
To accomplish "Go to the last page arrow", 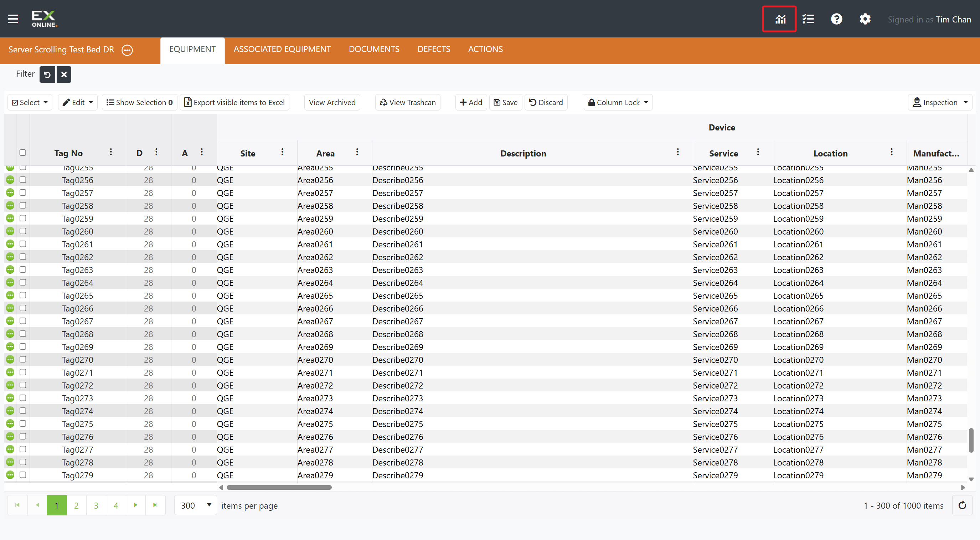I will (x=155, y=505).
